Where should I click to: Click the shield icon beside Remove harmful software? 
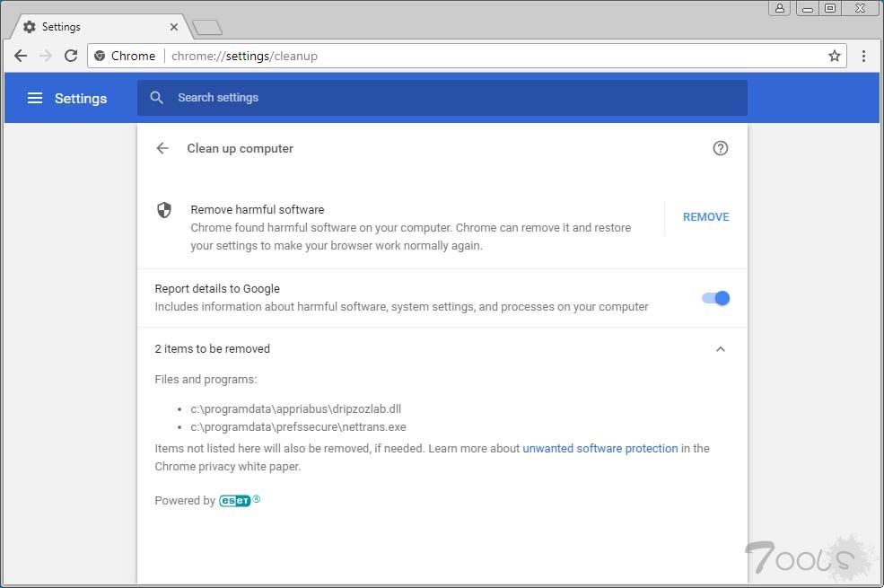[164, 210]
